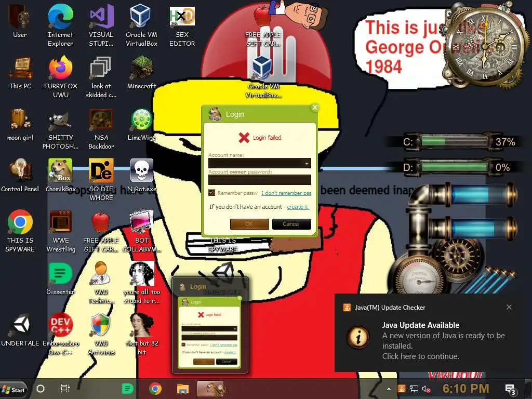532x399 pixels.
Task: Open the moon girl icon
Action: pyautogui.click(x=20, y=125)
